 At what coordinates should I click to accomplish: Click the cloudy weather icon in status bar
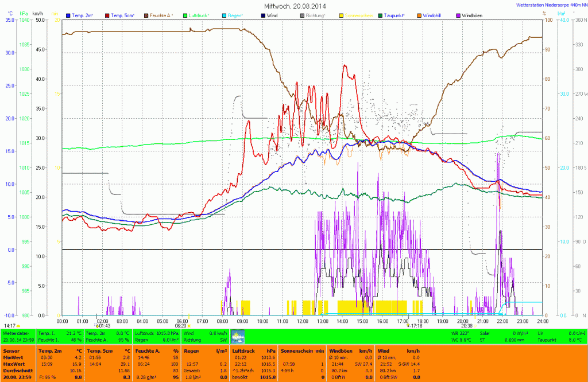click(x=237, y=337)
